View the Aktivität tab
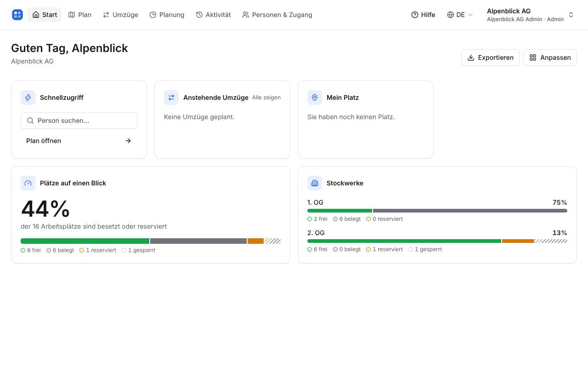588x368 pixels. point(213,15)
